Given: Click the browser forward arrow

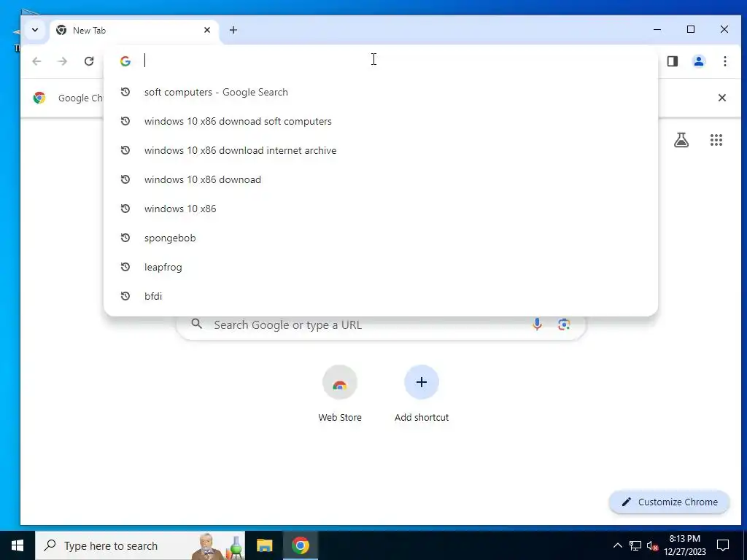Looking at the screenshot, I should click(63, 61).
